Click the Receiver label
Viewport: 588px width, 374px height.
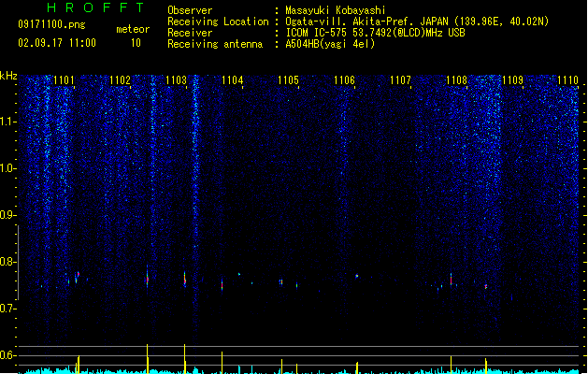[x=190, y=33]
